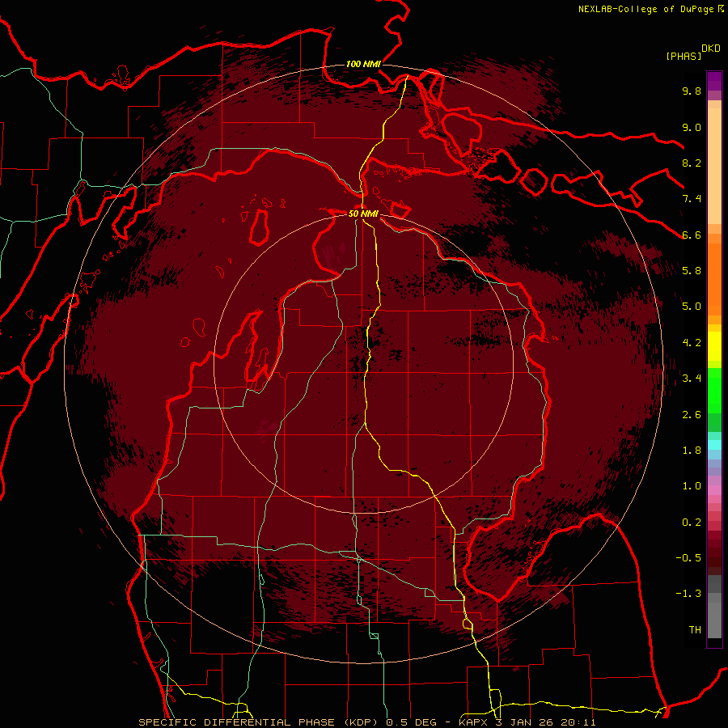
Task: Click the 3 JAN 26 20:11 timestamp
Action: (544, 722)
